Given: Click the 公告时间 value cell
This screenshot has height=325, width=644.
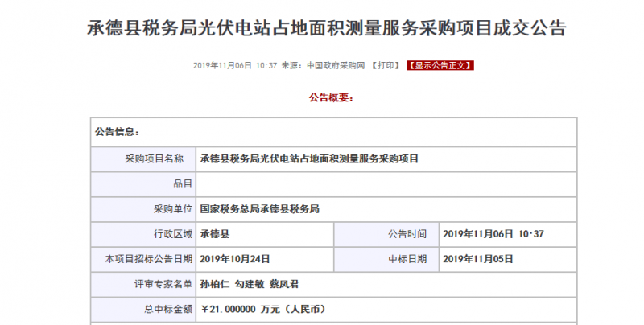Looking at the screenshot, I should click(494, 234).
